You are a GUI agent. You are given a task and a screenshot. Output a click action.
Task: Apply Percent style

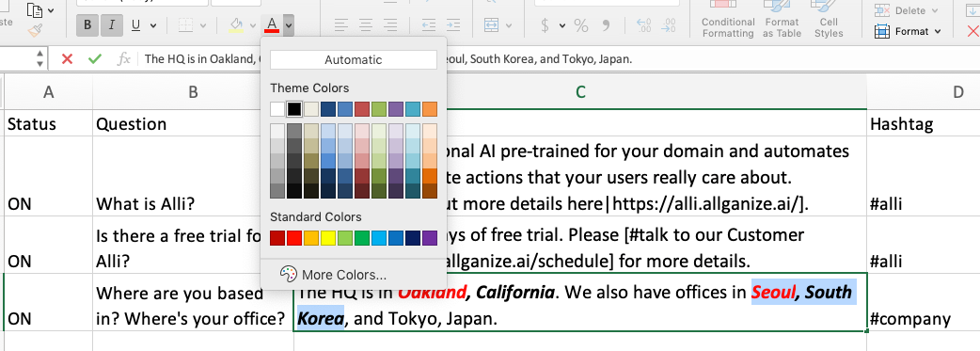pos(581,25)
